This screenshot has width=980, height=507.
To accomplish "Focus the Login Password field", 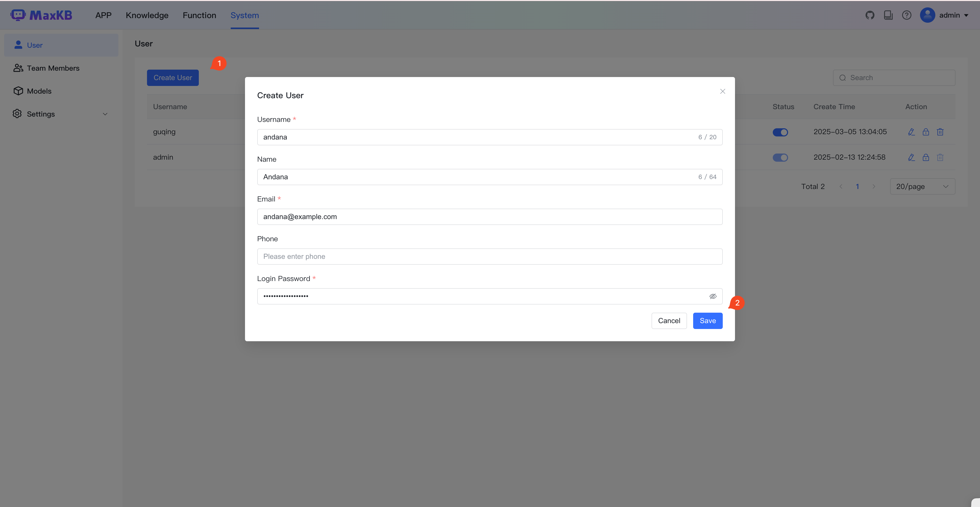I will 490,296.
